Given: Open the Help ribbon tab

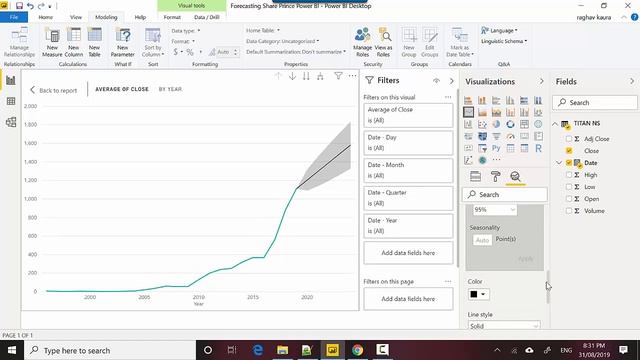Looking at the screenshot, I should [x=140, y=17].
